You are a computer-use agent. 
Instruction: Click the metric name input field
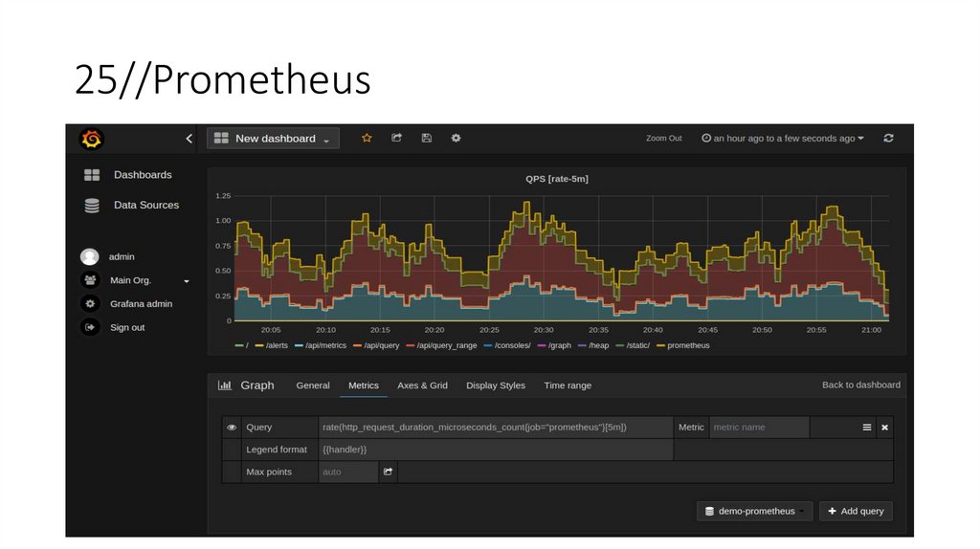[x=759, y=428]
